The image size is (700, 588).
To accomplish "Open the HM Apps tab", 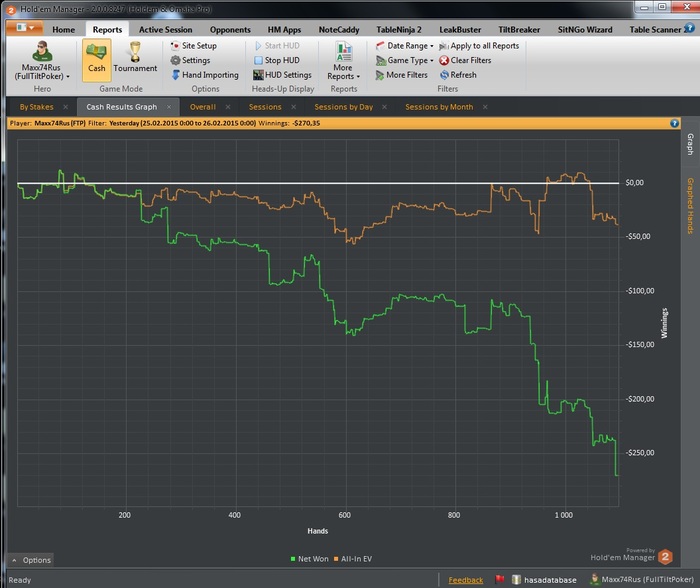I will pos(284,29).
